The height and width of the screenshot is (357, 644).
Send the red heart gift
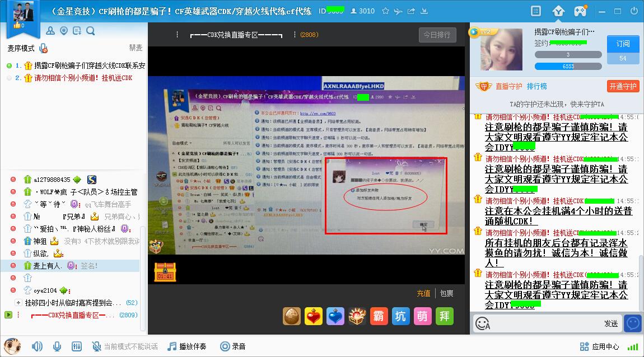pos(314,316)
